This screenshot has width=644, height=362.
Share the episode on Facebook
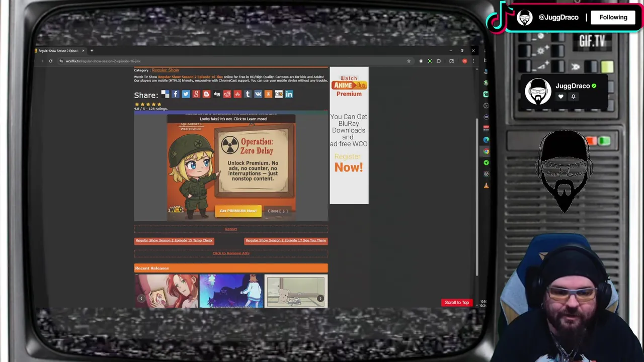click(x=176, y=94)
